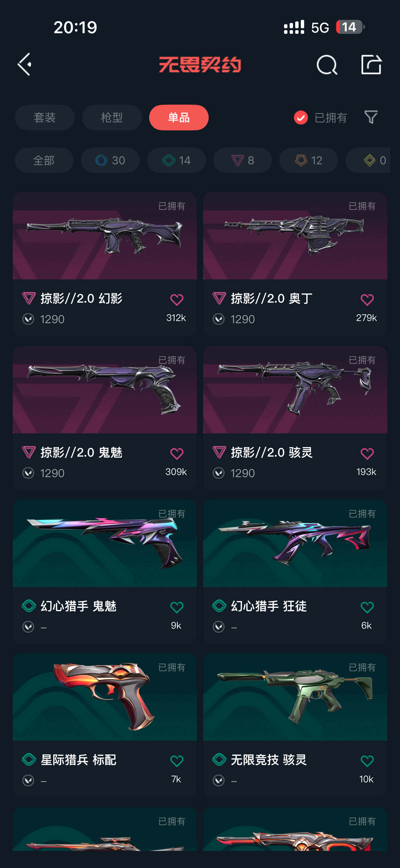Tap heart icon on 幻心猎手 鬼魅
The height and width of the screenshot is (868, 400).
tap(177, 607)
